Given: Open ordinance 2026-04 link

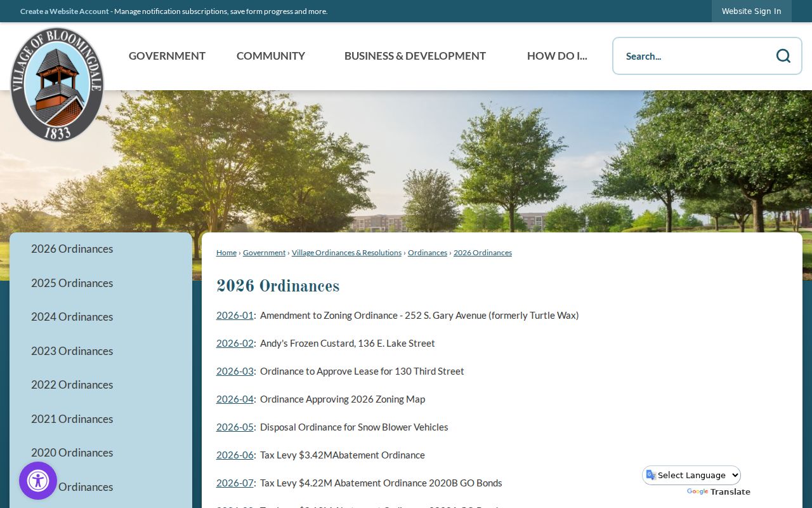Looking at the screenshot, I should (235, 399).
